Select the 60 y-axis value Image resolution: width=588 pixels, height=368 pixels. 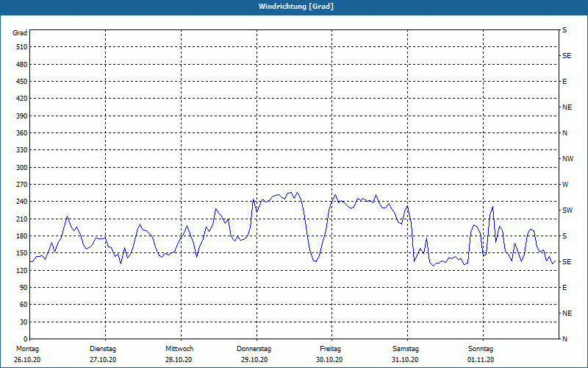click(23, 305)
